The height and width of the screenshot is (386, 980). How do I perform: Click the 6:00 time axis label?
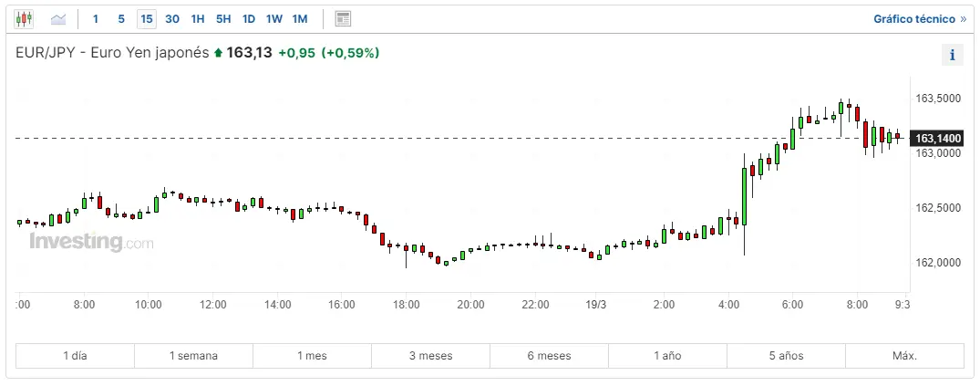(x=792, y=305)
